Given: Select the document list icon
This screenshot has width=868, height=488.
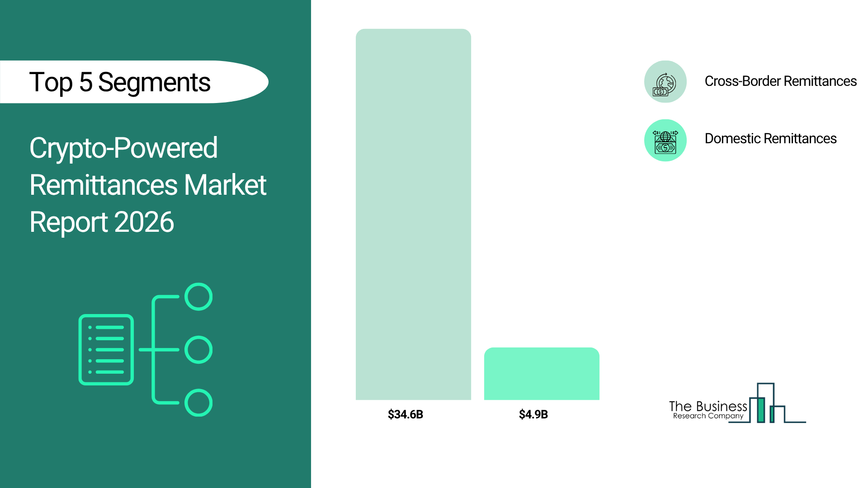Looking at the screenshot, I should 106,349.
